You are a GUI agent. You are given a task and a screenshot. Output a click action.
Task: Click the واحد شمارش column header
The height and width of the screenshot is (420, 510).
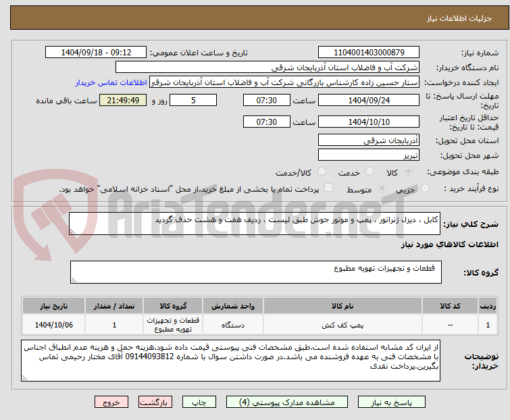tap(233, 306)
